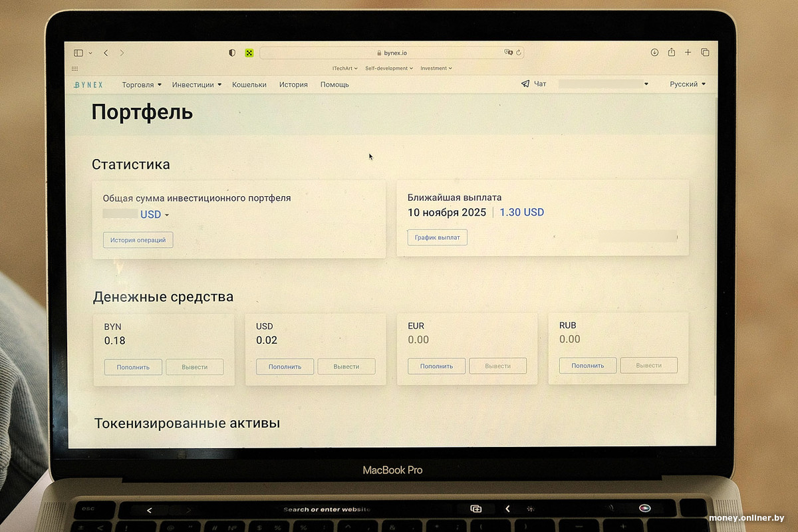Screen dimensions: 798x532
Task: Go to the BYNEX logo home
Action: pyautogui.click(x=88, y=84)
